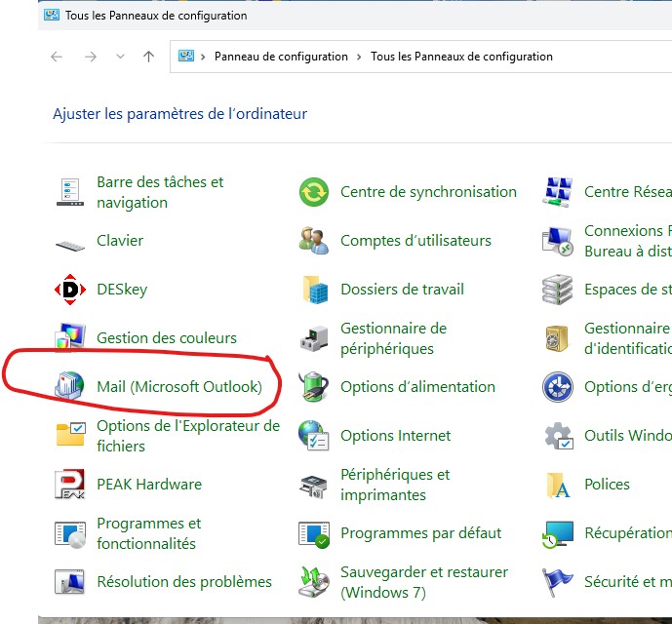Open the Programmes par défaut icon
Viewport: 672px width, 624px height.
314,534
